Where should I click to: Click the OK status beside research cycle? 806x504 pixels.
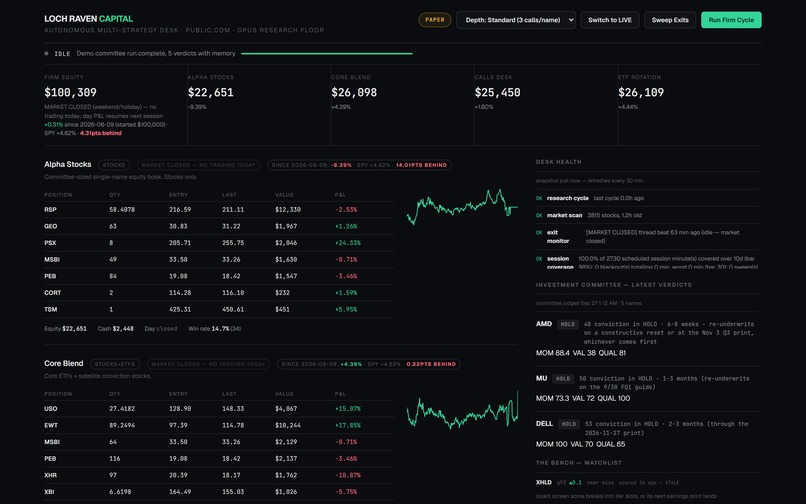pyautogui.click(x=539, y=198)
